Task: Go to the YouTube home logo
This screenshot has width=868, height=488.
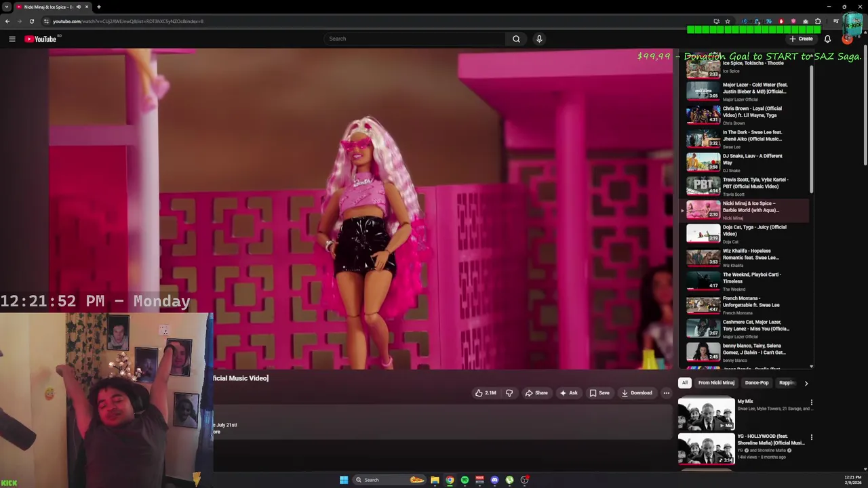Action: (x=41, y=39)
